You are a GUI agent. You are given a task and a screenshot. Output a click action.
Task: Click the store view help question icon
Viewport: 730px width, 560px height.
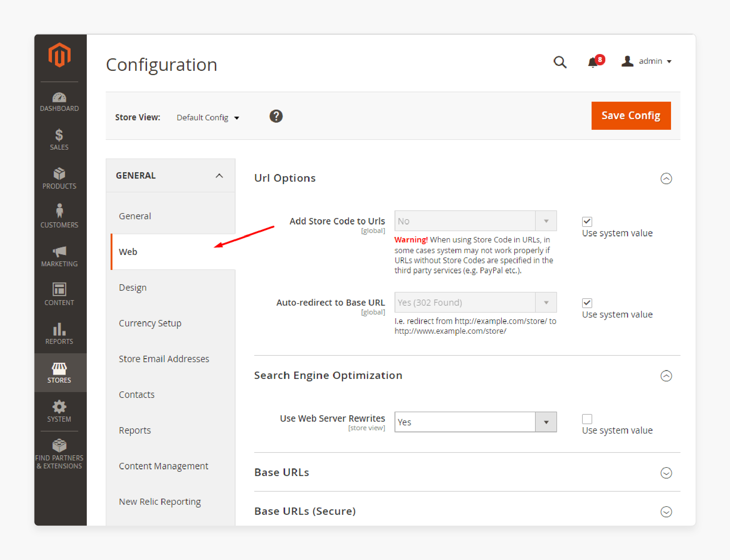point(276,116)
